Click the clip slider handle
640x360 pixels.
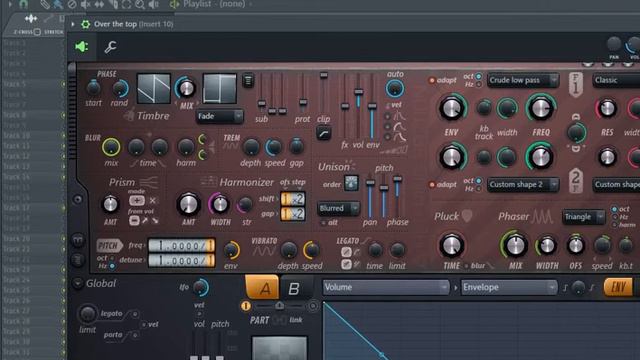324,76
